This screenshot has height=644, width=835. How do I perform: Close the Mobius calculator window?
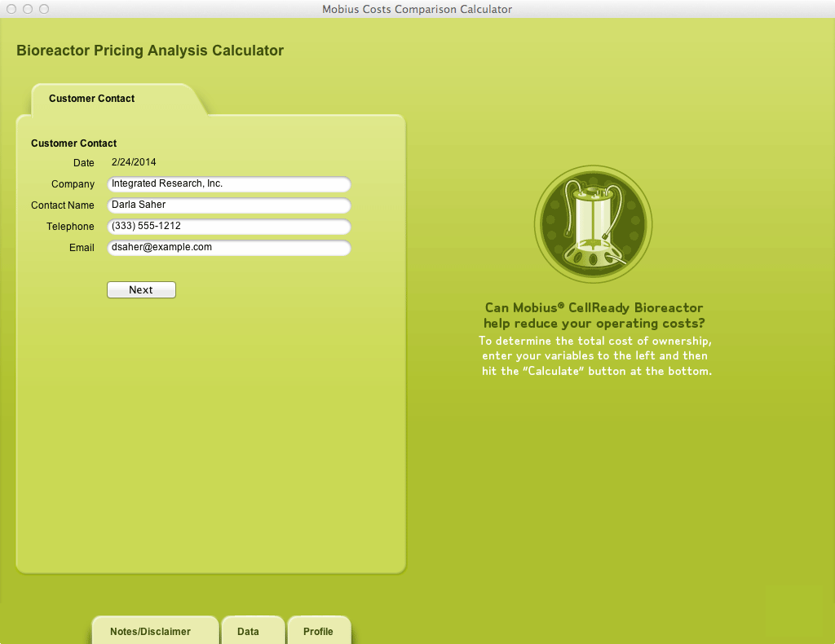click(x=11, y=9)
